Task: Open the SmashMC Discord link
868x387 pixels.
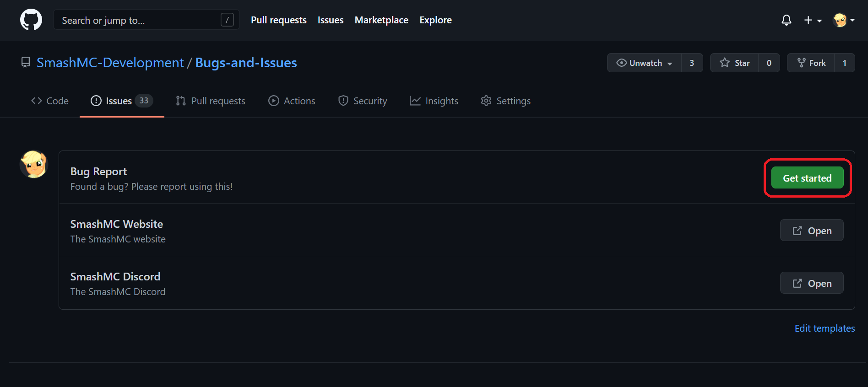Action: tap(812, 283)
